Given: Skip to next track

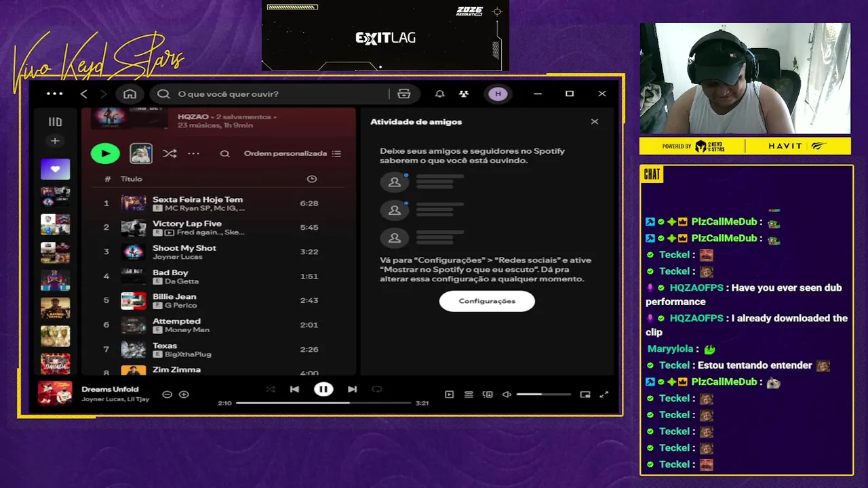Looking at the screenshot, I should 352,389.
